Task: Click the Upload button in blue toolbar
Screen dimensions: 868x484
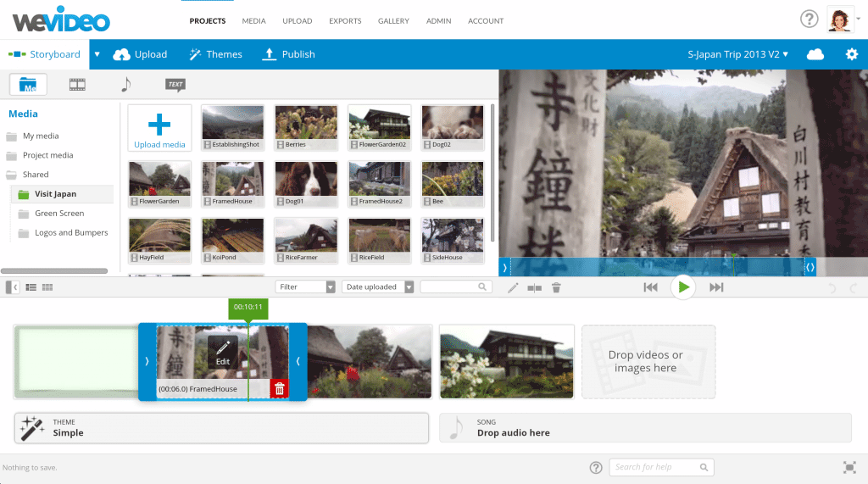Action: coord(140,54)
